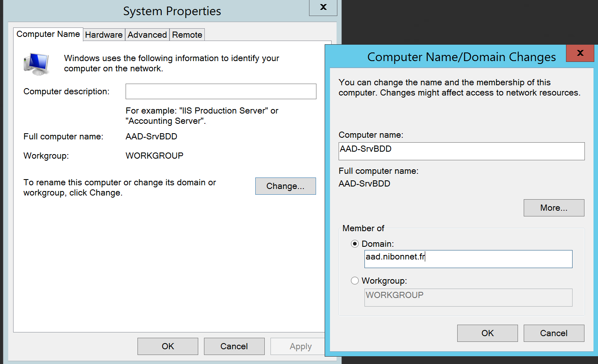Click into the Computer description field

221,91
